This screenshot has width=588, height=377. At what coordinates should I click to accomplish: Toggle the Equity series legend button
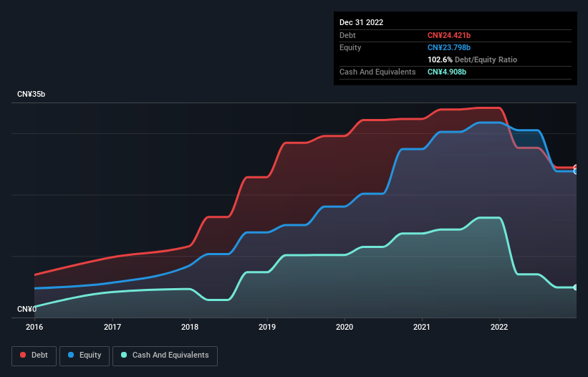pyautogui.click(x=85, y=355)
